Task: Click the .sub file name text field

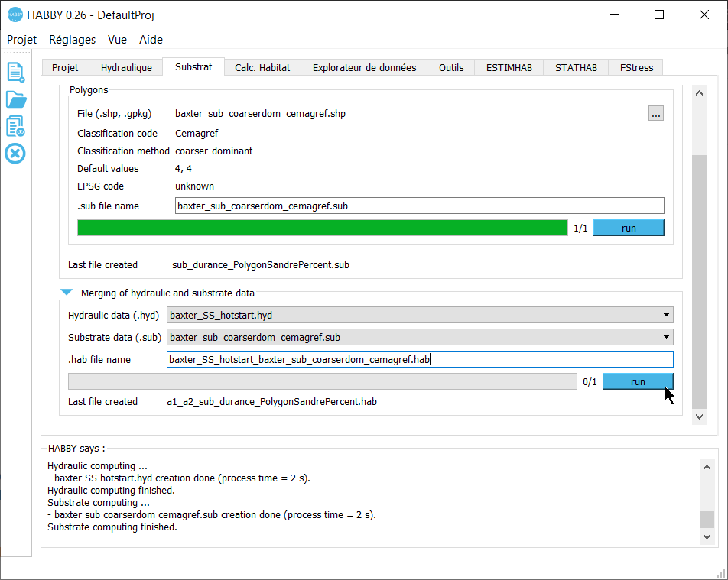Action: [x=419, y=206]
